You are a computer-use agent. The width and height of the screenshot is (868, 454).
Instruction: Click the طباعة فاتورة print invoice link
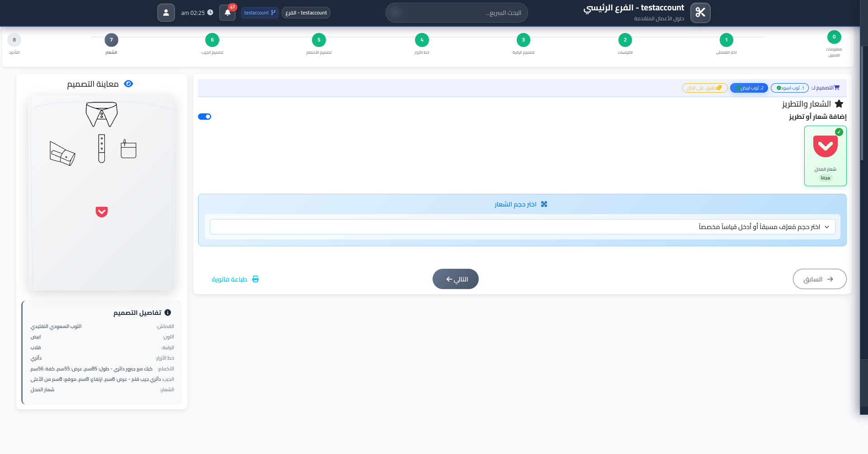pyautogui.click(x=235, y=279)
